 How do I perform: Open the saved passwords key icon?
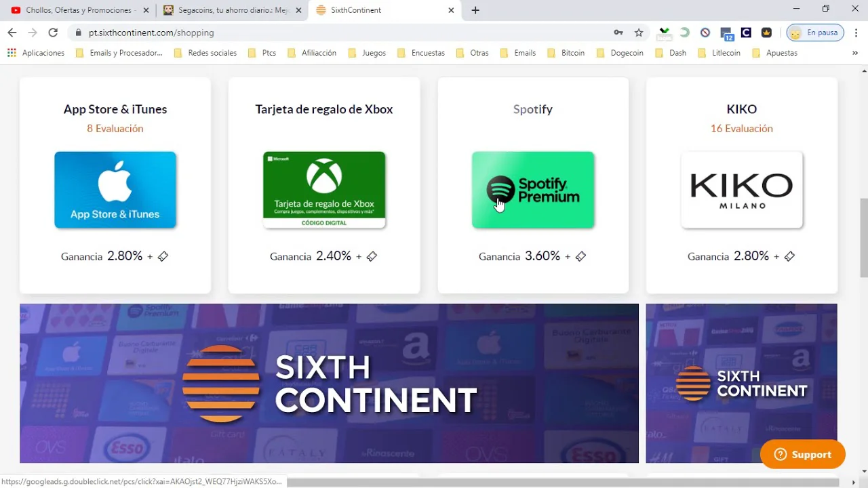(618, 33)
